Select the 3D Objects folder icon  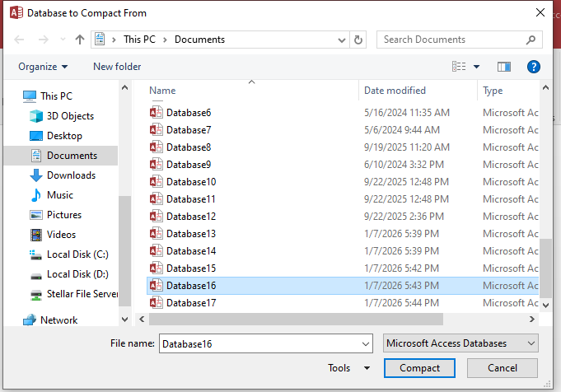point(35,116)
